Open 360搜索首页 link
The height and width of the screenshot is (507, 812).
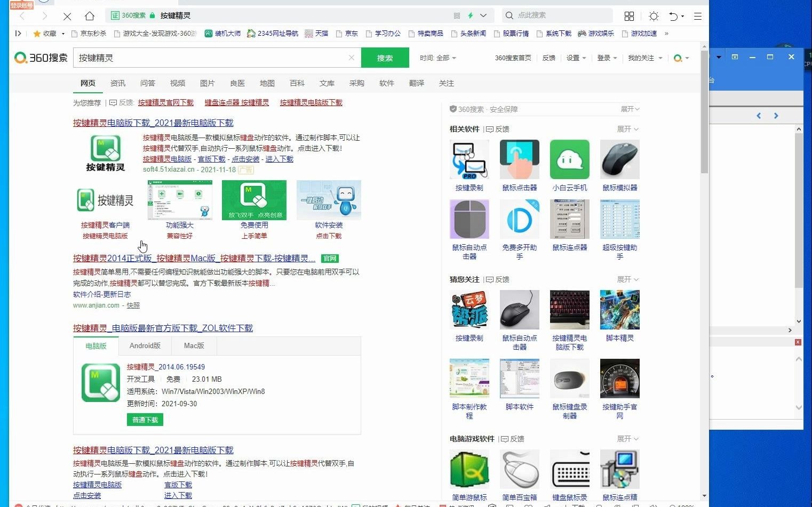[513, 58]
